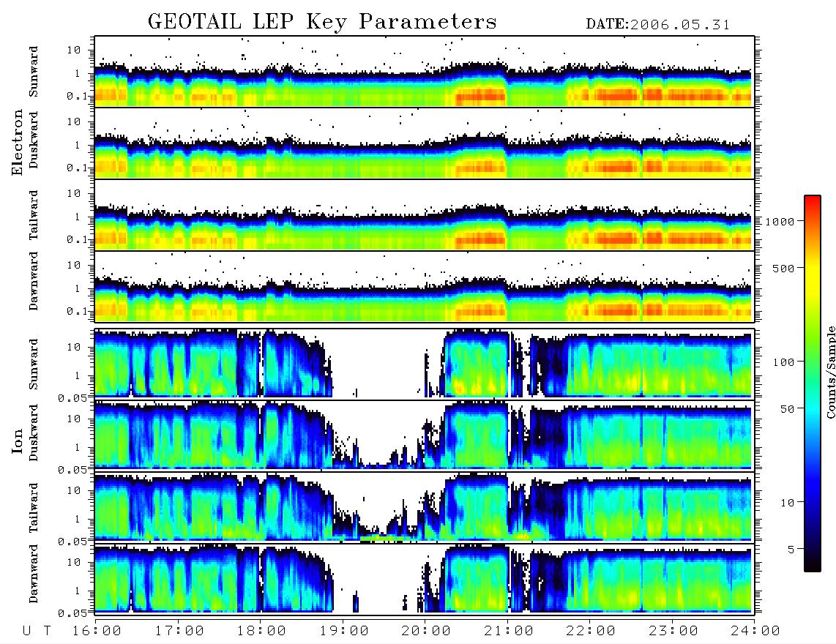The image size is (836, 644).
Task: Click the 500 colorbar tick label
Action: 783,268
